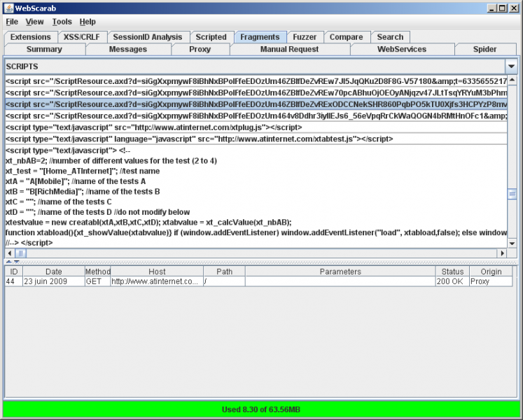523x420 pixels.
Task: Click the split pane expand-down arrow
Action: [x=16, y=262]
